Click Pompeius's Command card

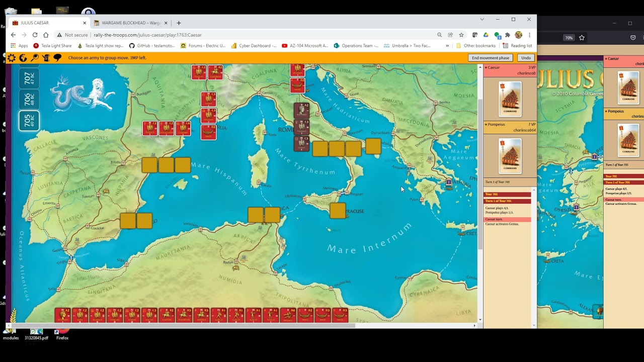pyautogui.click(x=510, y=156)
